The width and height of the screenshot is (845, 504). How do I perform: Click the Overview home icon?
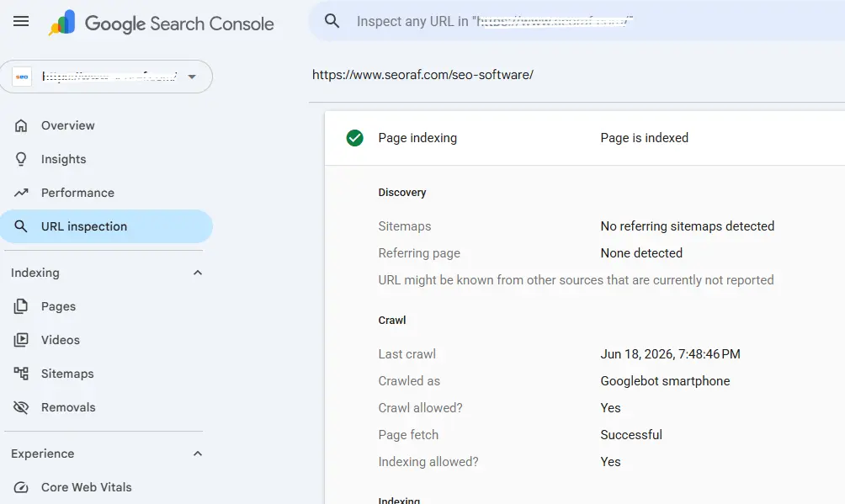[x=21, y=125]
